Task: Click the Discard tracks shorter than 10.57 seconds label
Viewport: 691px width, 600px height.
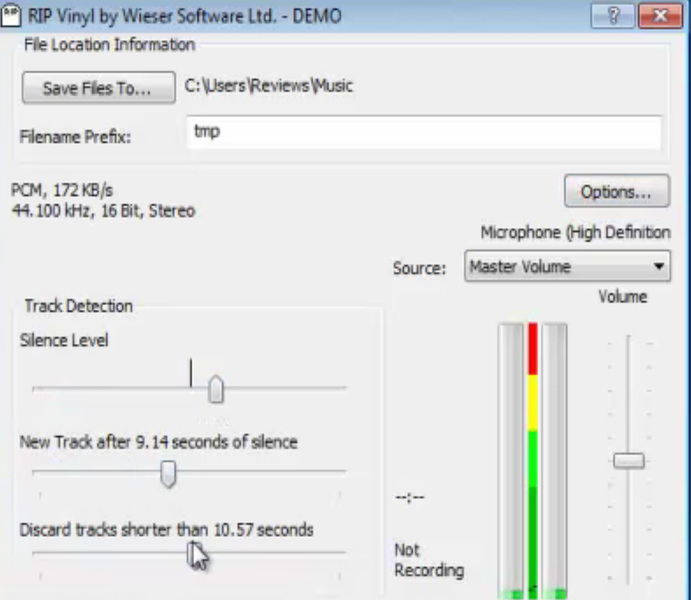Action: pyautogui.click(x=167, y=530)
